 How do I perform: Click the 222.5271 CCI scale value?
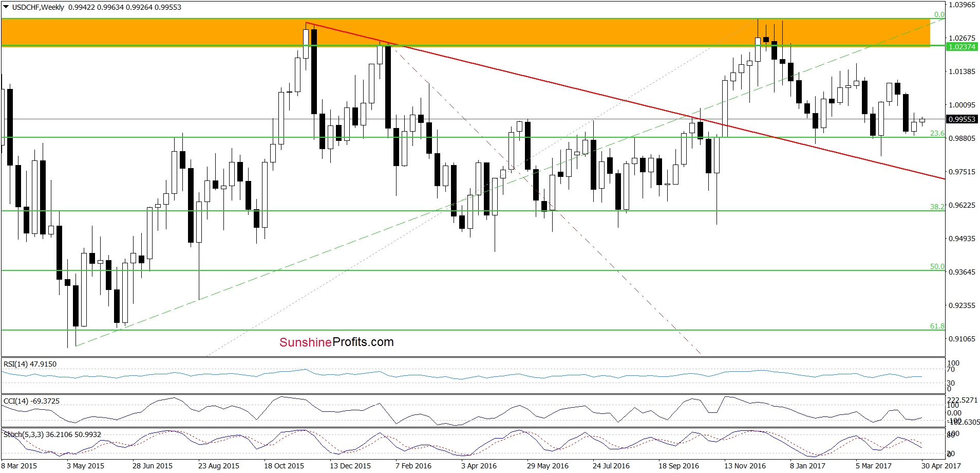click(x=963, y=400)
